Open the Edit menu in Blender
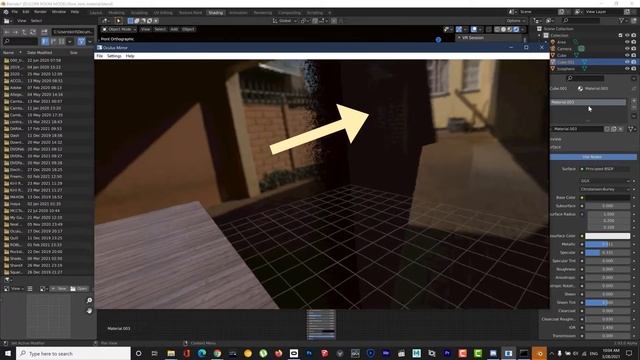The height and width of the screenshot is (360, 640). pyautogui.click(x=26, y=12)
